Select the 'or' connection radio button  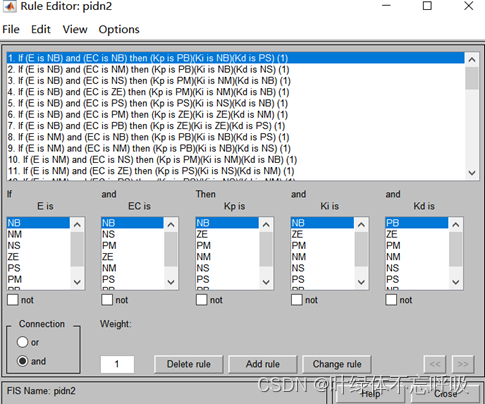point(22,342)
